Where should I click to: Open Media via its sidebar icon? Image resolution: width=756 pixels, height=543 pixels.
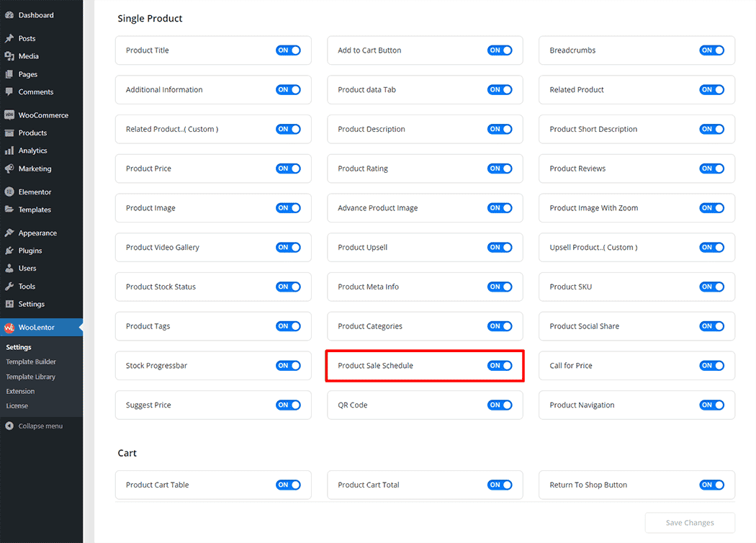[x=9, y=56]
